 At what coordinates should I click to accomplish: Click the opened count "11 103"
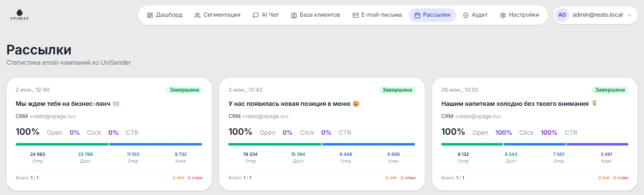(133, 154)
